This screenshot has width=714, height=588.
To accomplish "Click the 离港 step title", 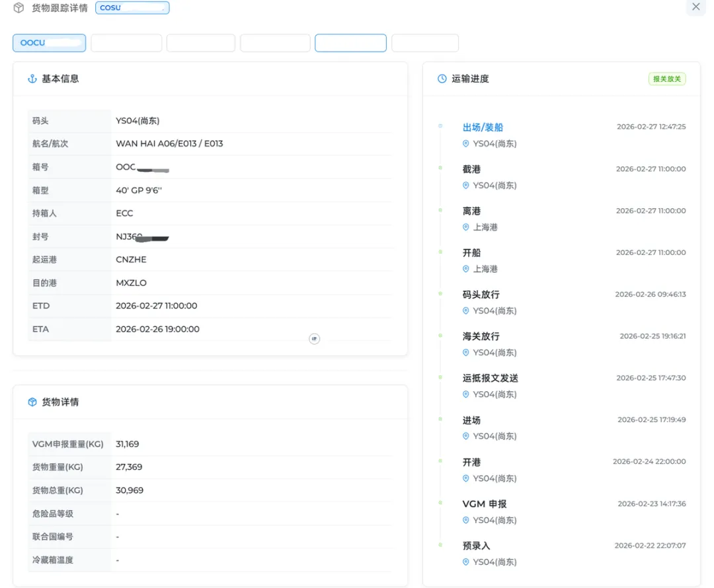I will point(471,211).
